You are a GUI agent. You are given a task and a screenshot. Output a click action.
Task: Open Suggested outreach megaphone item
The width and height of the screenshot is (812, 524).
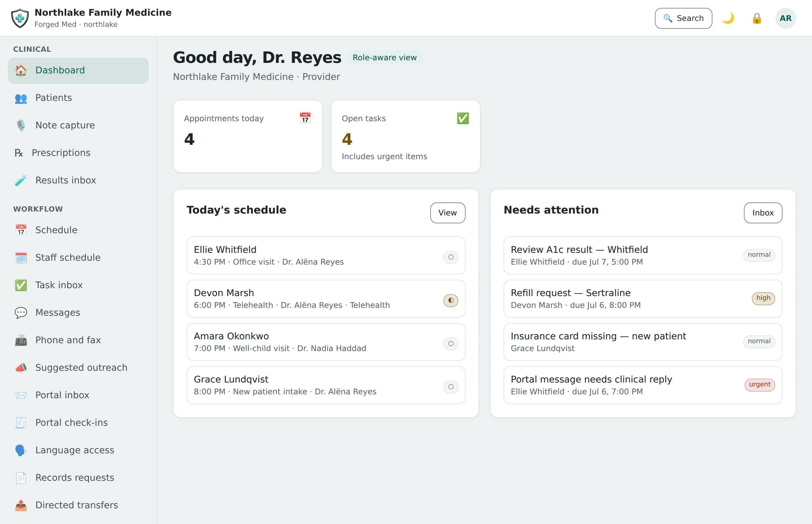78,368
